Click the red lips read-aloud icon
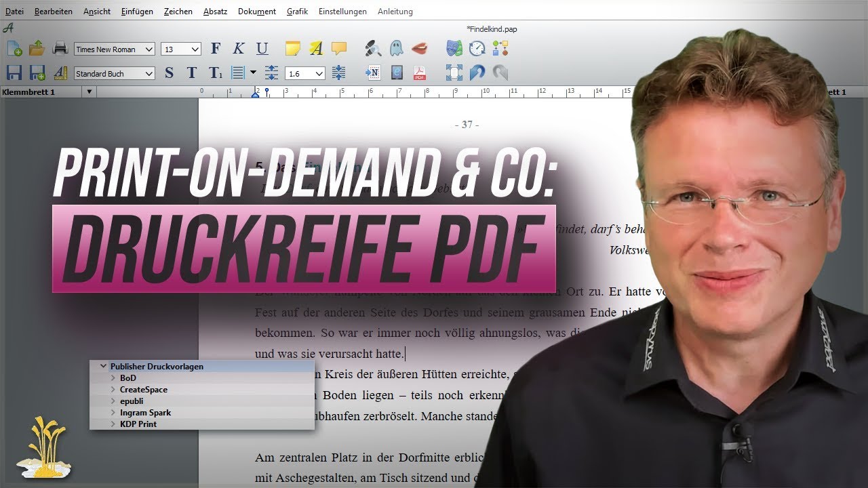 (420, 49)
